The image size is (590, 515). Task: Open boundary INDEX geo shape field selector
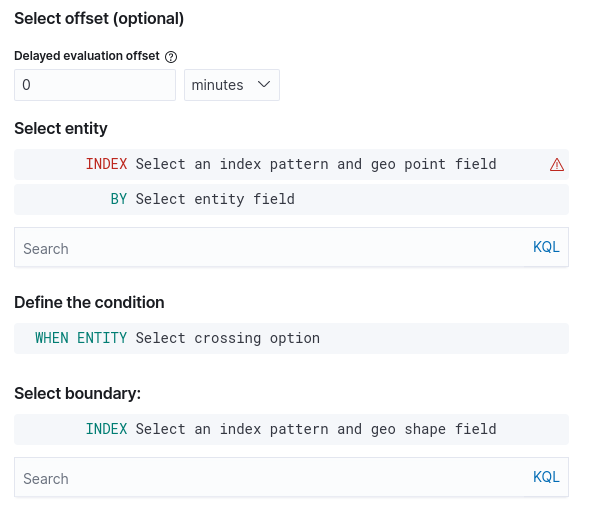[x=291, y=429]
